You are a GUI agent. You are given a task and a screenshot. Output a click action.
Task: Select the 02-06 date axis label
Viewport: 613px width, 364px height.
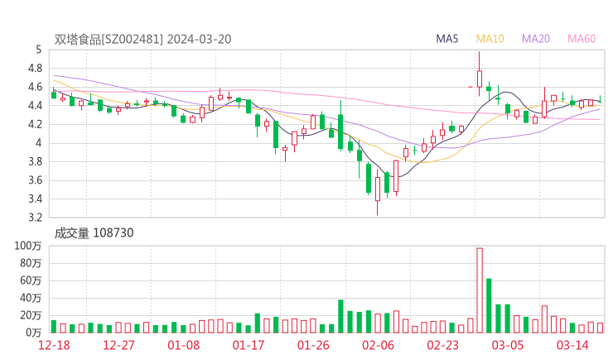378,345
